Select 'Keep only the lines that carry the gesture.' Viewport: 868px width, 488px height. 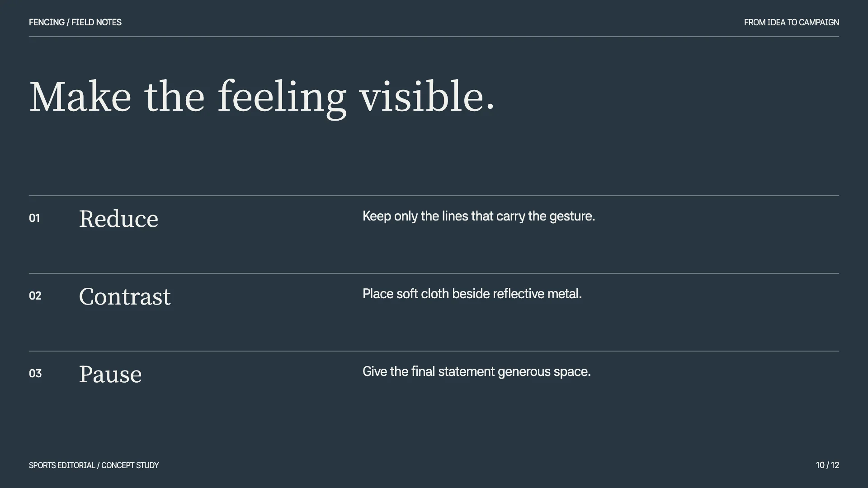[479, 216]
